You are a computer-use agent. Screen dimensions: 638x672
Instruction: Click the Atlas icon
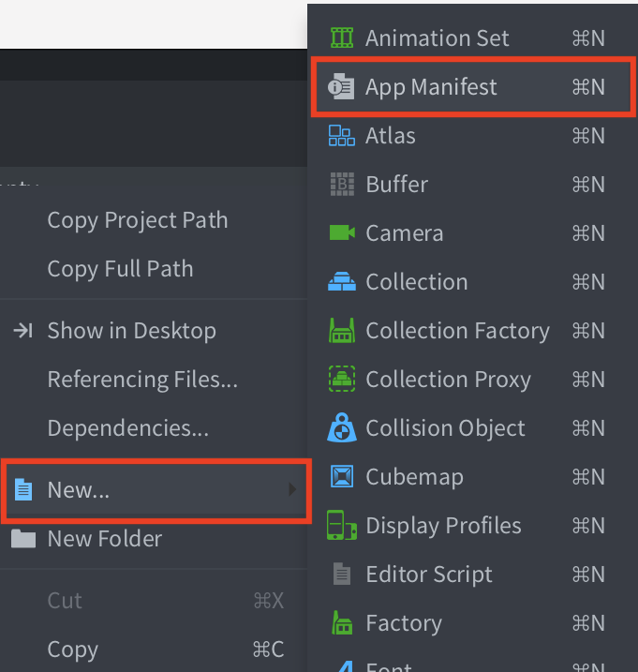point(341,136)
